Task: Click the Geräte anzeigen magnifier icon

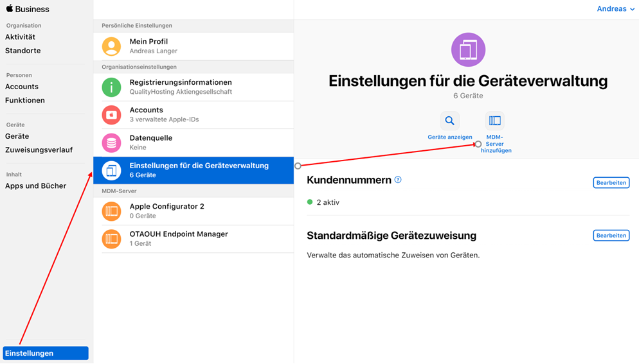Action: pyautogui.click(x=449, y=121)
